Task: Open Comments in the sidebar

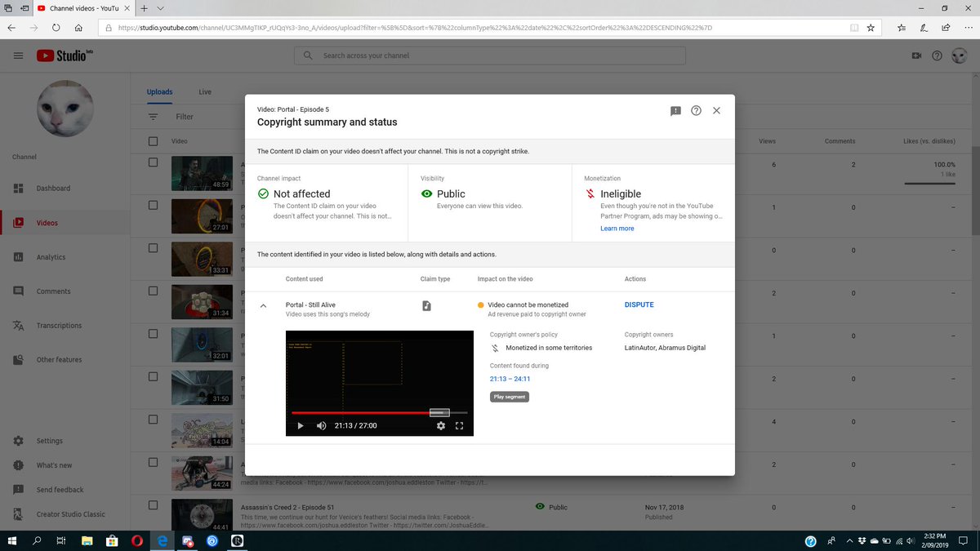Action: (x=65, y=291)
